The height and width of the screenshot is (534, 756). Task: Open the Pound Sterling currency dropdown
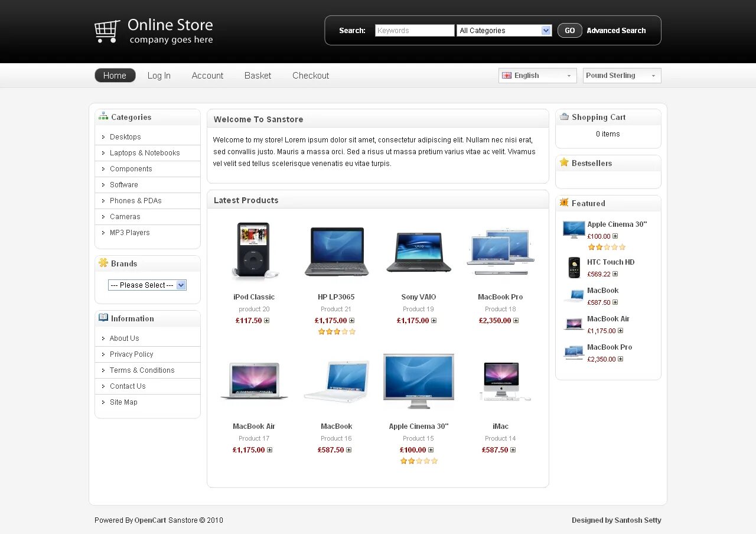[621, 75]
